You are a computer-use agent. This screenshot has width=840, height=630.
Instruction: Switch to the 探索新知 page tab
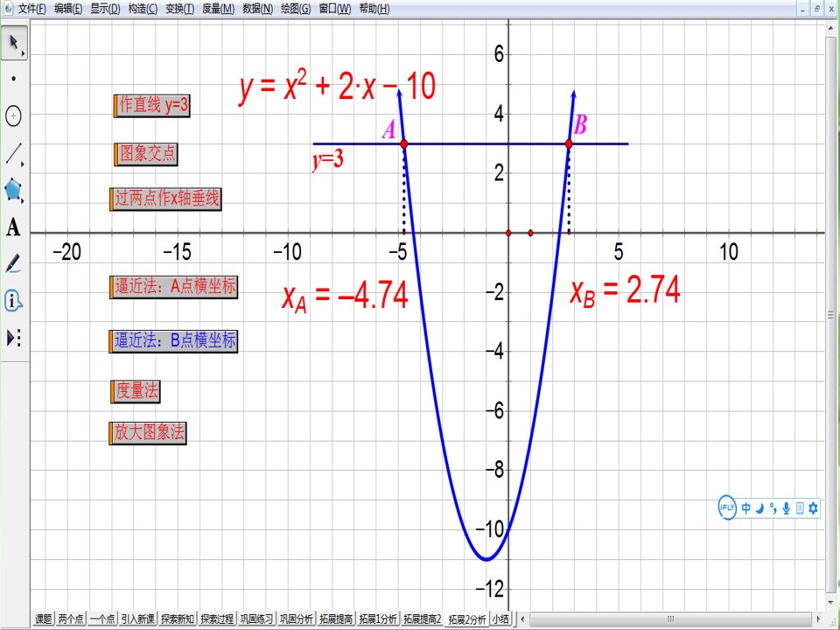point(178,619)
